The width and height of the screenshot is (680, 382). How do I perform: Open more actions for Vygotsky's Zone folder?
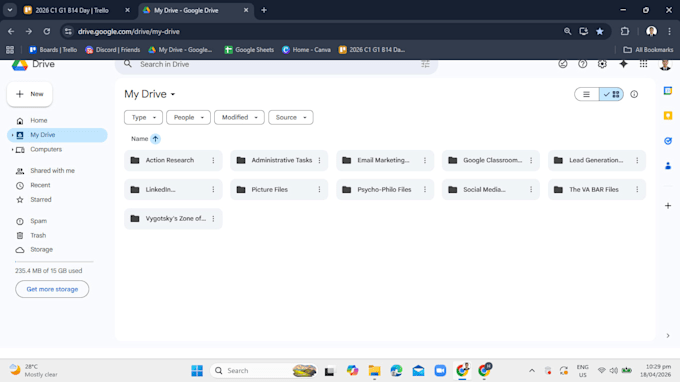click(213, 219)
